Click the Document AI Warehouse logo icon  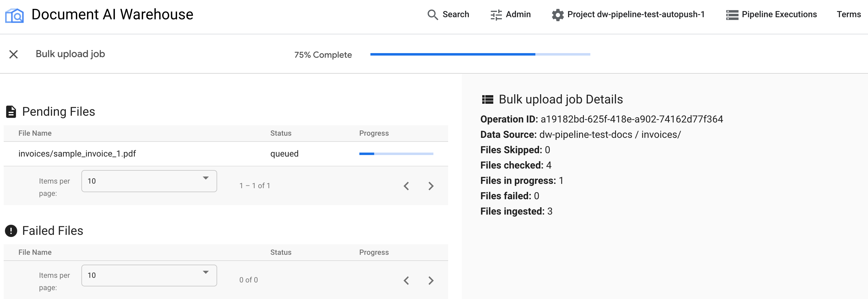[14, 15]
